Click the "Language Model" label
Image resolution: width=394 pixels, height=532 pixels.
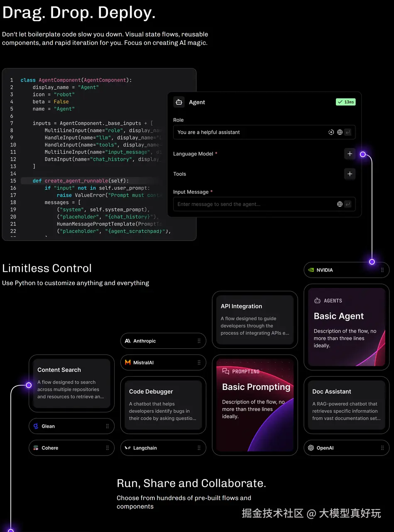193,154
